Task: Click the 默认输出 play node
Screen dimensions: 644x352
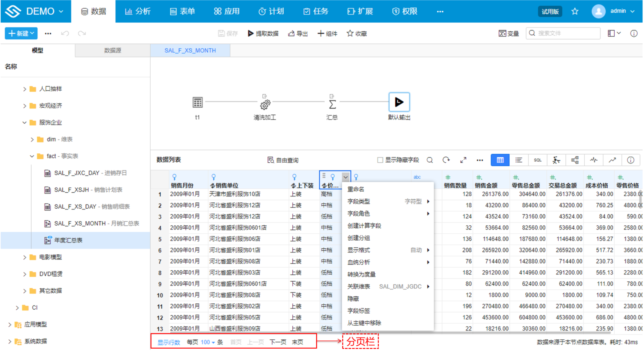Action: pos(399,102)
